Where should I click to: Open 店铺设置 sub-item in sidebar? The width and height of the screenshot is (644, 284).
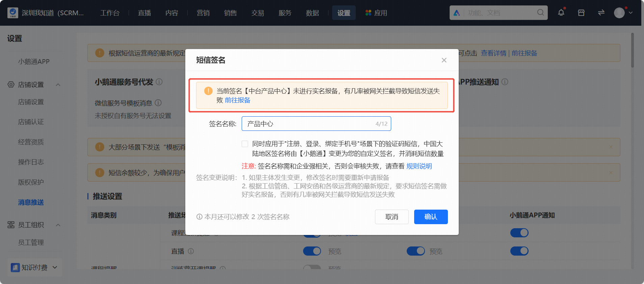[x=31, y=102]
